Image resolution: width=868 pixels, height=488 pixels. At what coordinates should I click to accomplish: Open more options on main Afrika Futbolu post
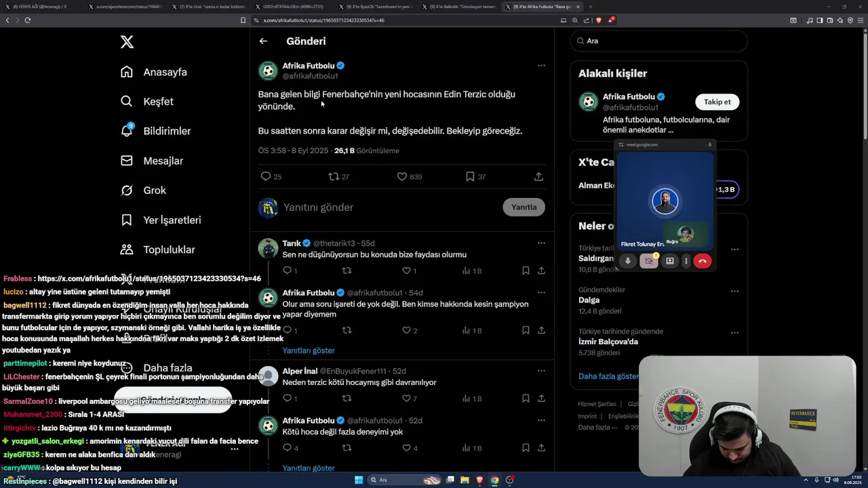point(541,66)
